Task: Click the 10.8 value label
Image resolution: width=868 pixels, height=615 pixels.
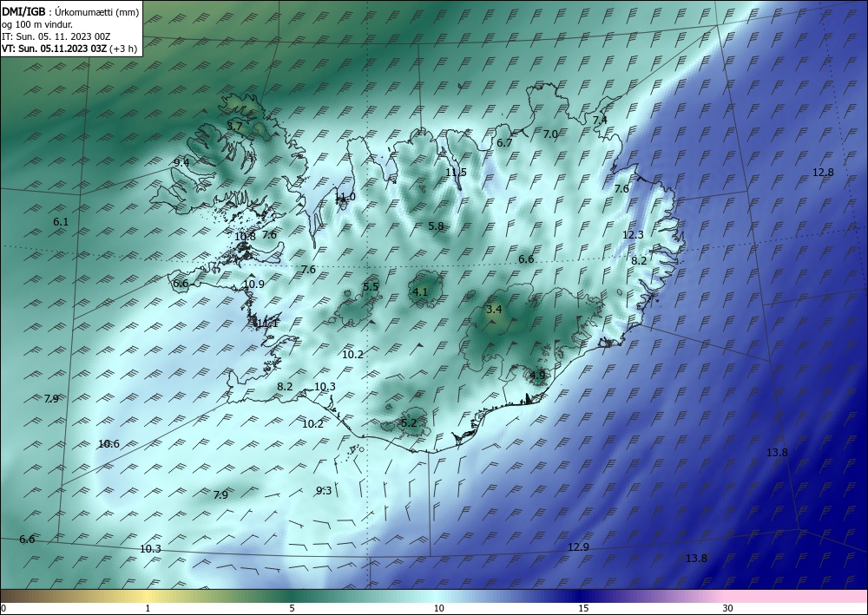Action: (246, 236)
